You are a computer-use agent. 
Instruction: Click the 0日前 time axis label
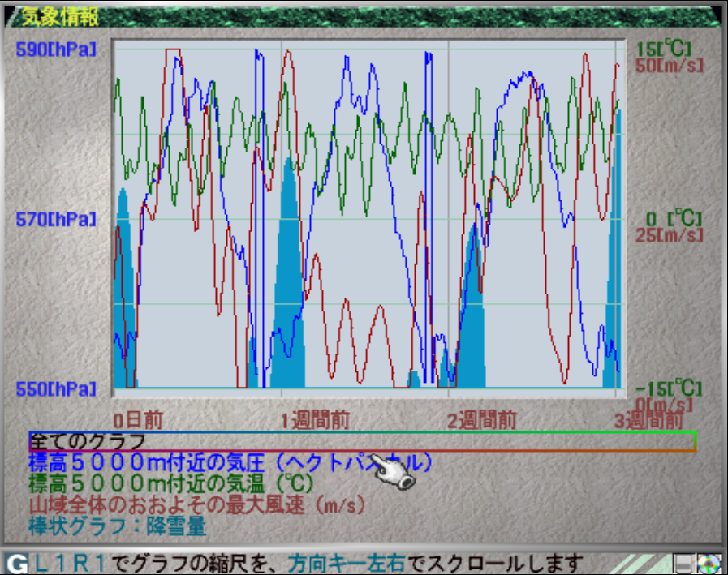[138, 420]
